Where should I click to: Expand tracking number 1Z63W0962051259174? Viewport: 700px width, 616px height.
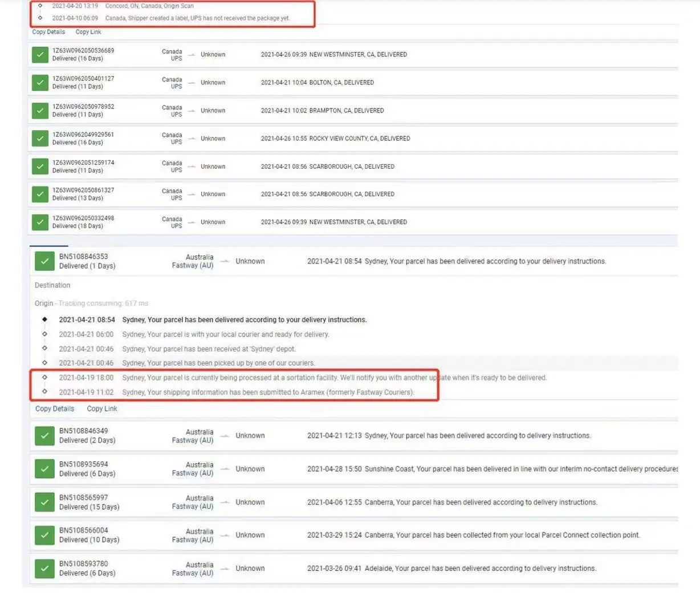point(83,162)
